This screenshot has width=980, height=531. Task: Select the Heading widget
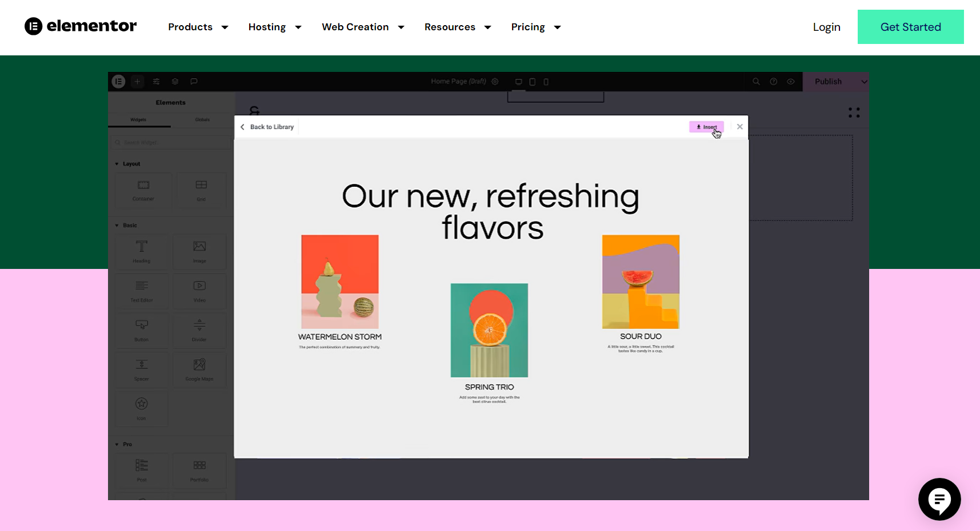pos(141,251)
